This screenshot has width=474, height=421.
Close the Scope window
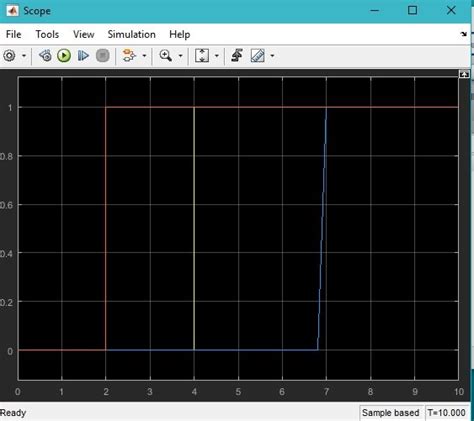[451, 10]
